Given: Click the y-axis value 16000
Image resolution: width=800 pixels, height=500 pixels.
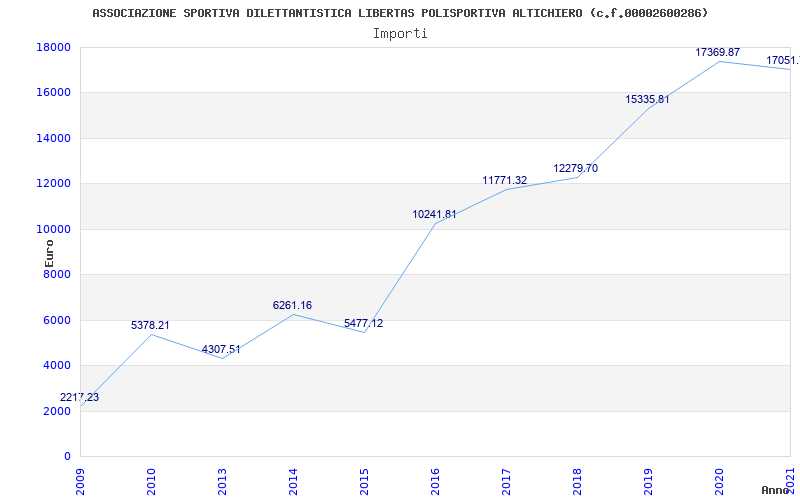Looking at the screenshot, I should tap(54, 93).
